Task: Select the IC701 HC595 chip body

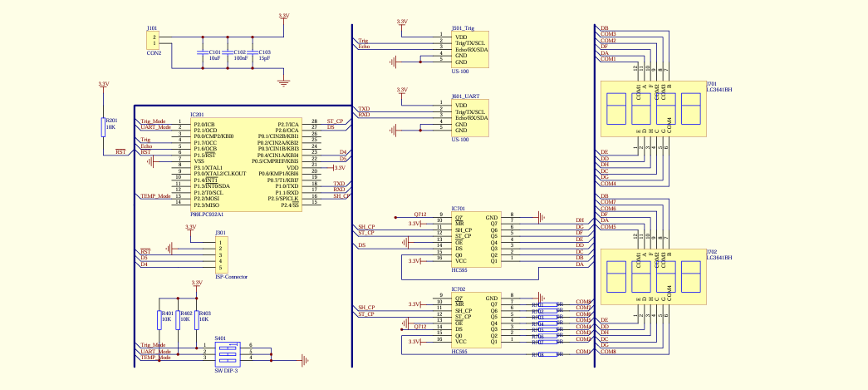Action: 476,239
